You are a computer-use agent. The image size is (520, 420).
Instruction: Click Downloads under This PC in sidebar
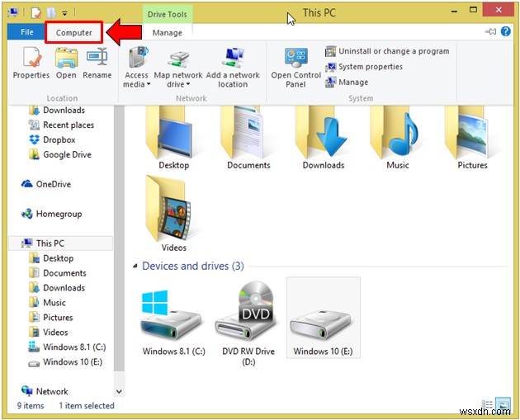[57, 288]
